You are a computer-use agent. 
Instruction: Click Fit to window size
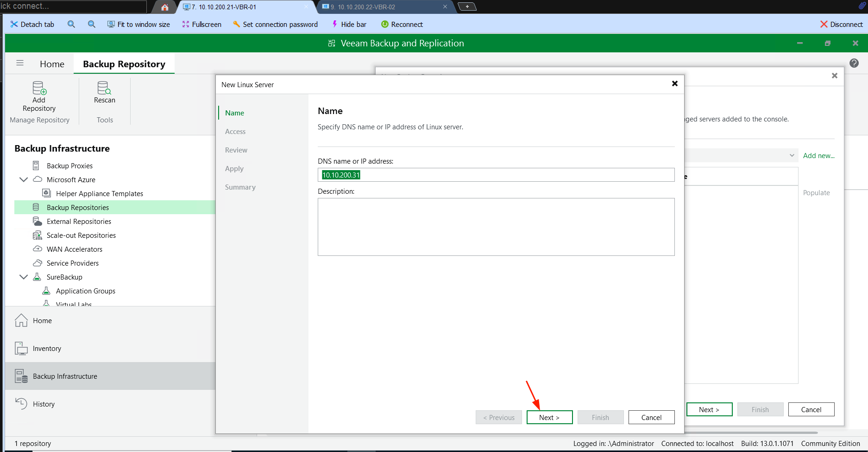[x=138, y=24]
